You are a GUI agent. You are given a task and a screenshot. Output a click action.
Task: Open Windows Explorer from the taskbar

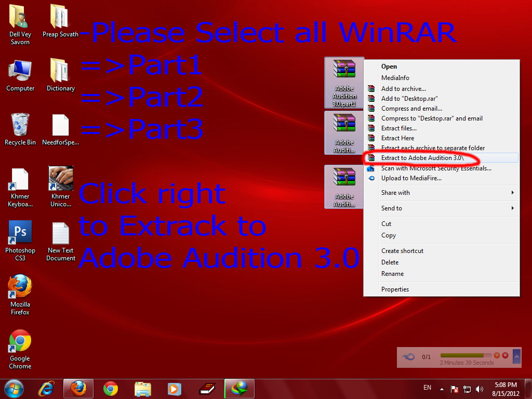(x=143, y=389)
